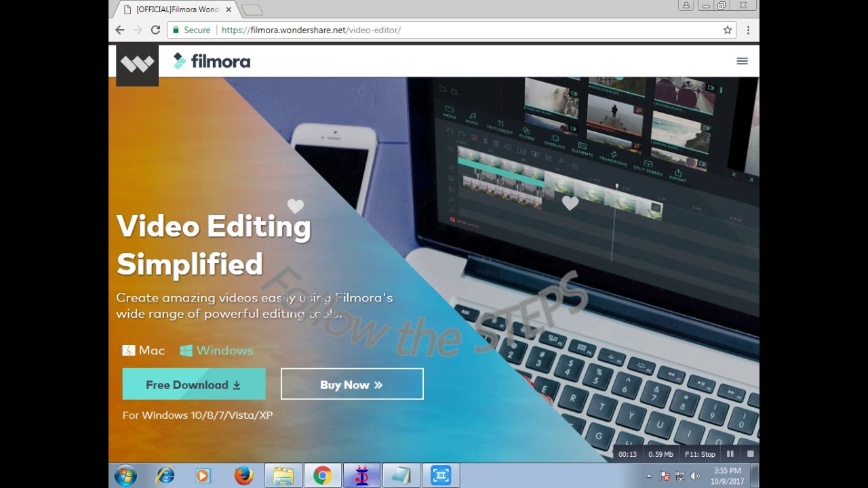Click the Wondershare logo icon

click(x=137, y=64)
